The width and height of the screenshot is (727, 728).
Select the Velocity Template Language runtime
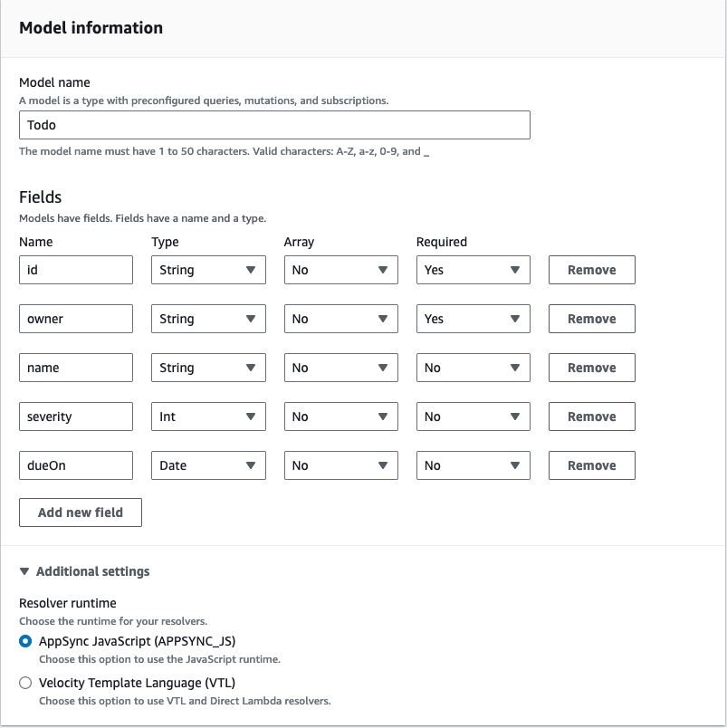pos(24,682)
